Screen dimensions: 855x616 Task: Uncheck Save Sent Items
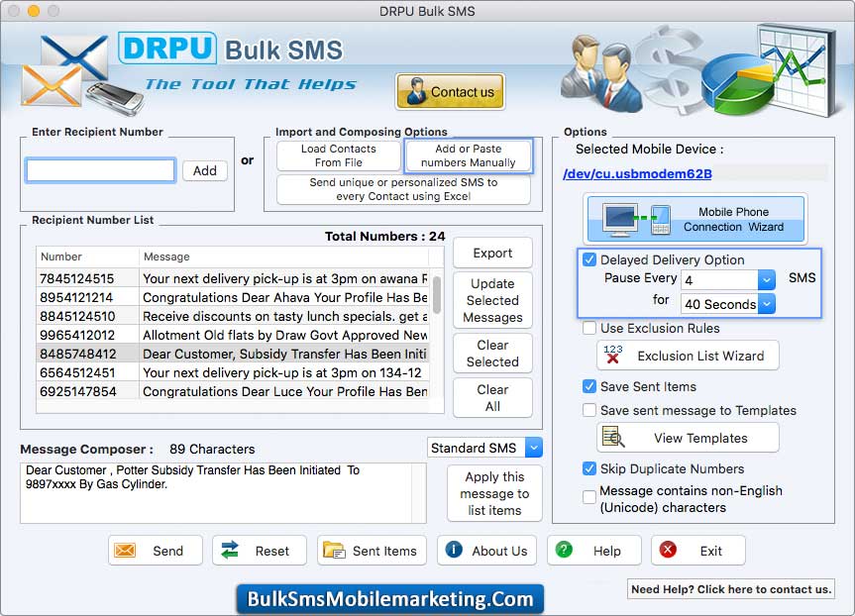click(x=589, y=386)
